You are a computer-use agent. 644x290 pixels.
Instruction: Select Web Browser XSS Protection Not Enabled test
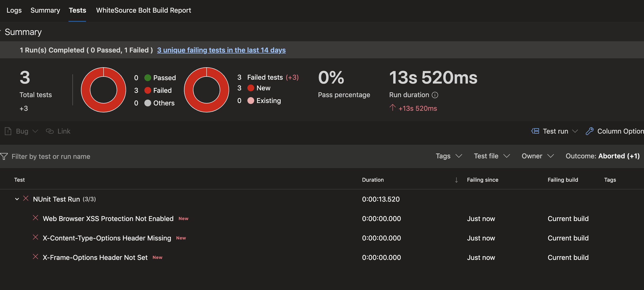click(x=108, y=219)
